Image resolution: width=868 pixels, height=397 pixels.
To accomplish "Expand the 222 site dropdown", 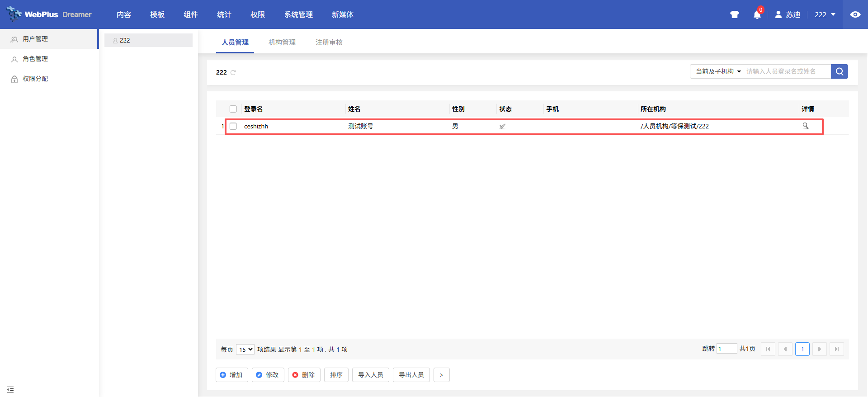I will (x=825, y=14).
